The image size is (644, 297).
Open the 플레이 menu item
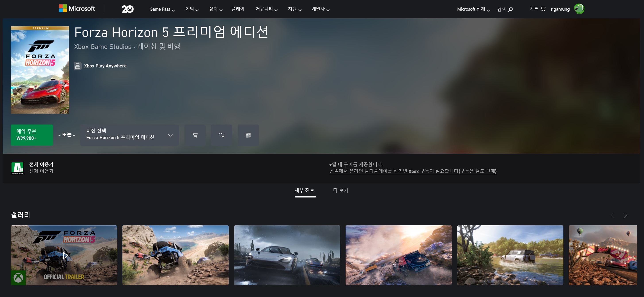238,9
